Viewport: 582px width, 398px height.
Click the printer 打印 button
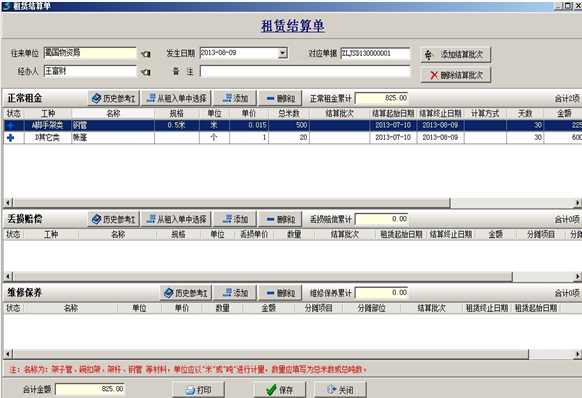coord(198,390)
